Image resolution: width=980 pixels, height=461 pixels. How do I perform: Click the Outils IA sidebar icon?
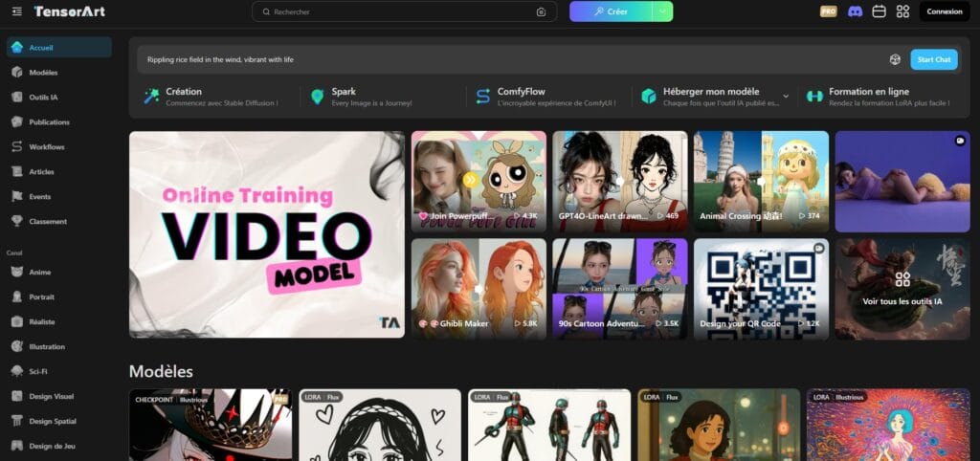(17, 98)
